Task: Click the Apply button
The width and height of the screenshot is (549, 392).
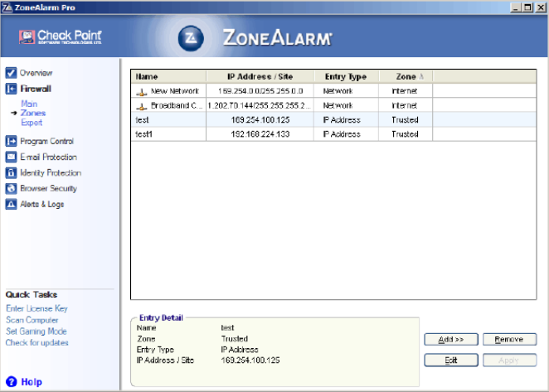Action: point(509,361)
